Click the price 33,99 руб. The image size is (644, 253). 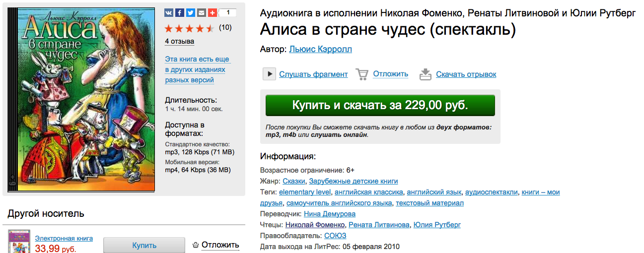(x=56, y=249)
